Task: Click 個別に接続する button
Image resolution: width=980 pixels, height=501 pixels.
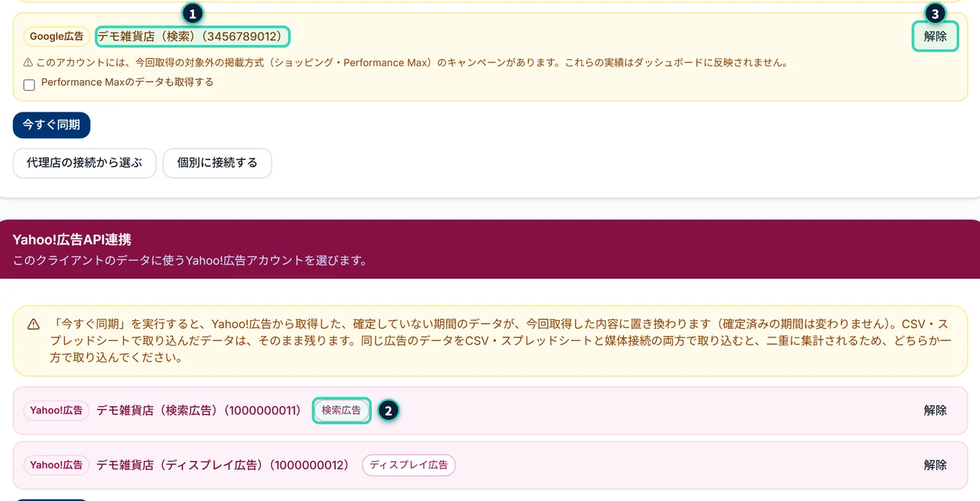Action: point(217,163)
